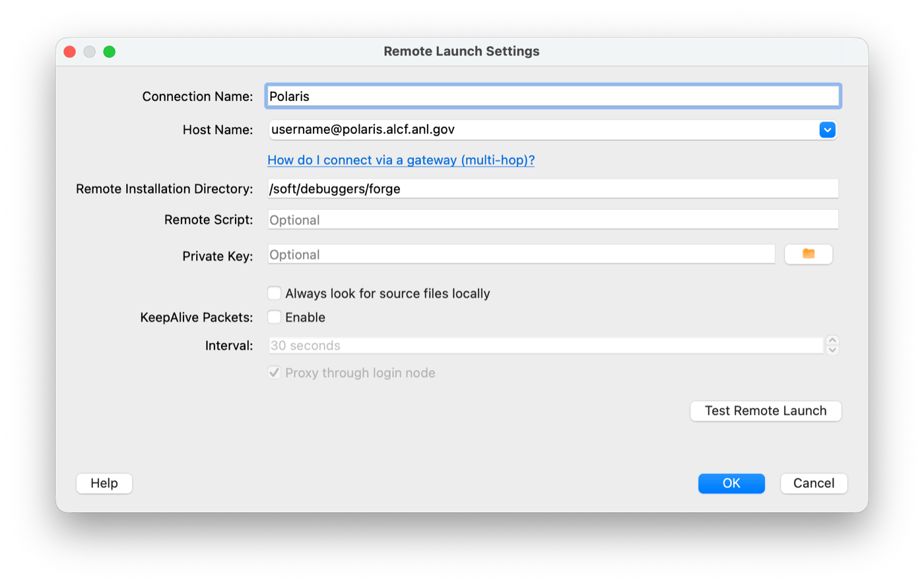924x586 pixels.
Task: Click the Test Remote Launch button
Action: coord(766,410)
